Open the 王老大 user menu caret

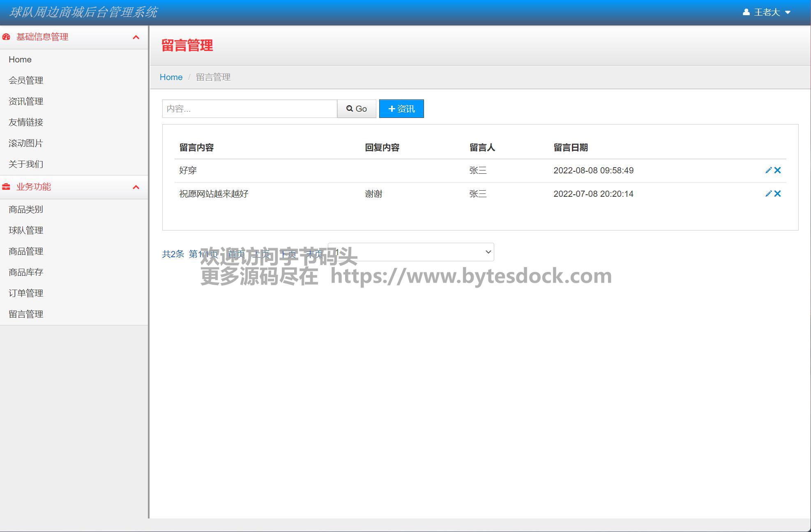click(x=788, y=12)
